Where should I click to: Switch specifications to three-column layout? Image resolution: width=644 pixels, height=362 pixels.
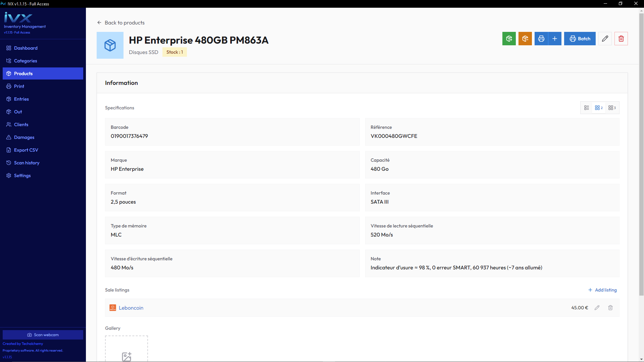(612, 108)
